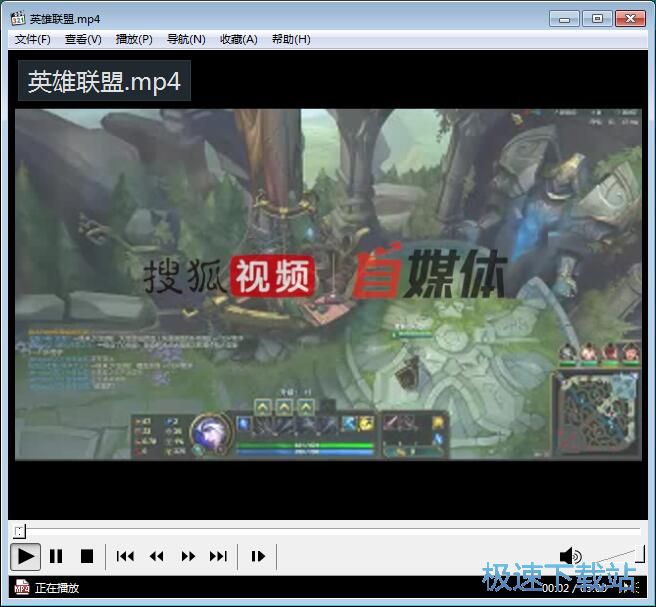Click the frame step button

click(258, 556)
